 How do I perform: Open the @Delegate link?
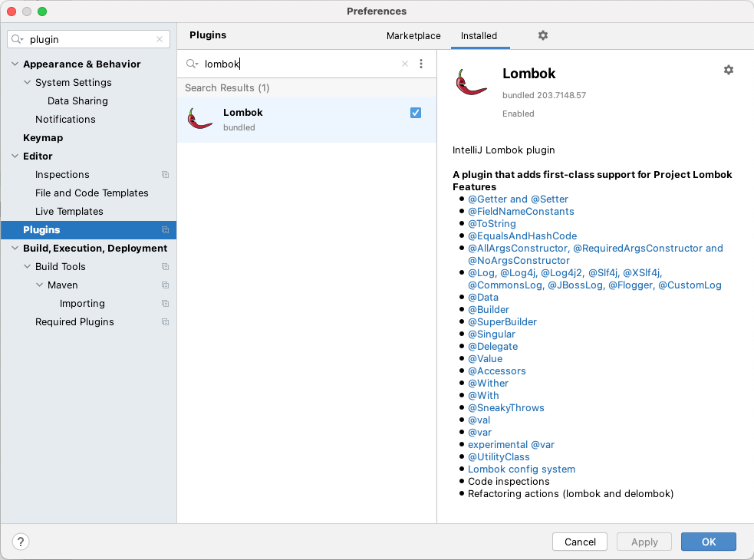(493, 347)
